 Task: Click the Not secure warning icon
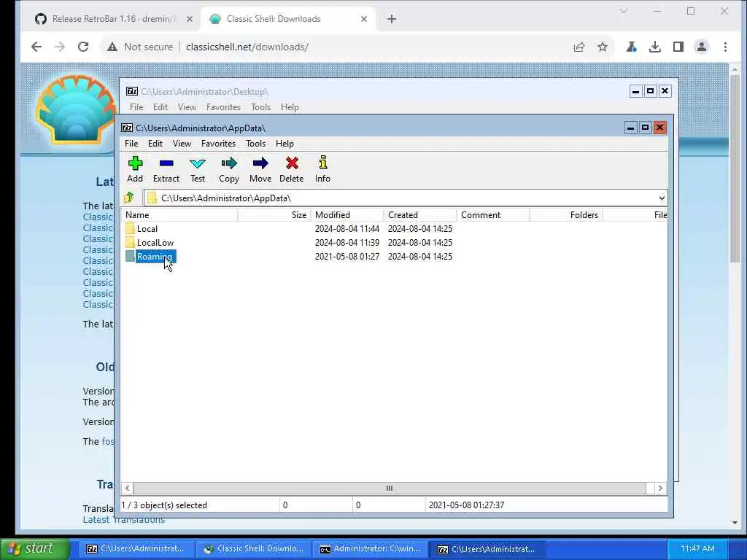[112, 47]
